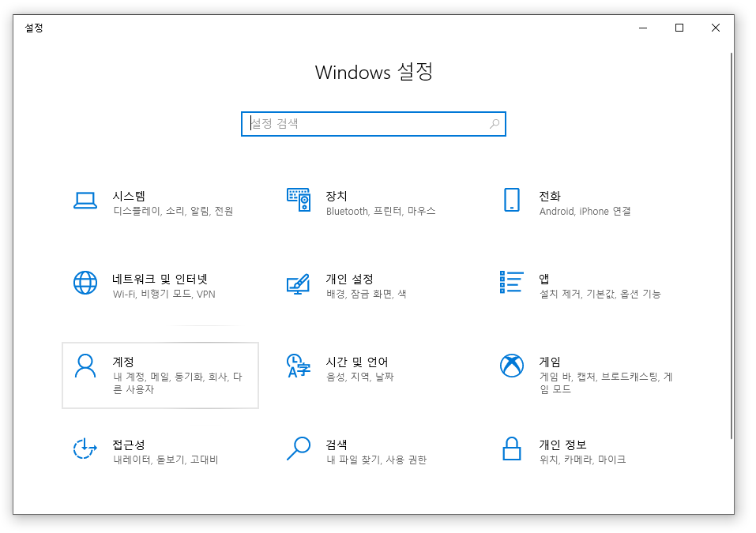This screenshot has height=533, width=756.
Task: Click the magnifier icon in search box
Action: point(495,124)
